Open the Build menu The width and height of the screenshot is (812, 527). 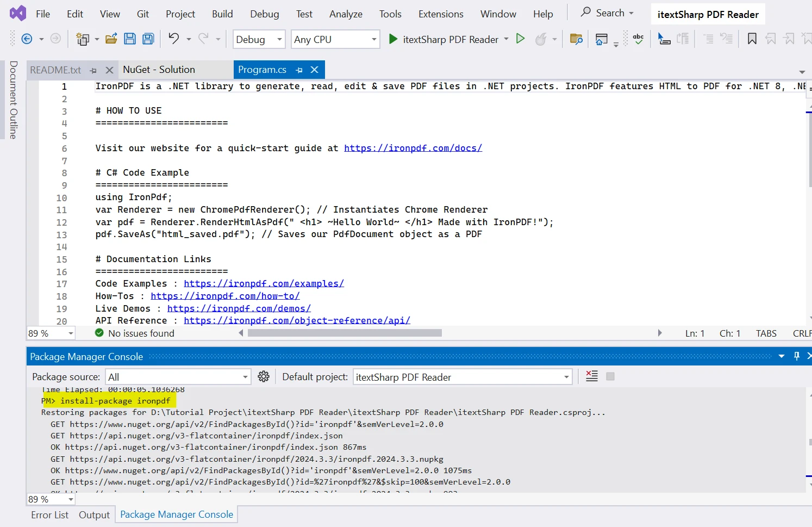(222, 14)
